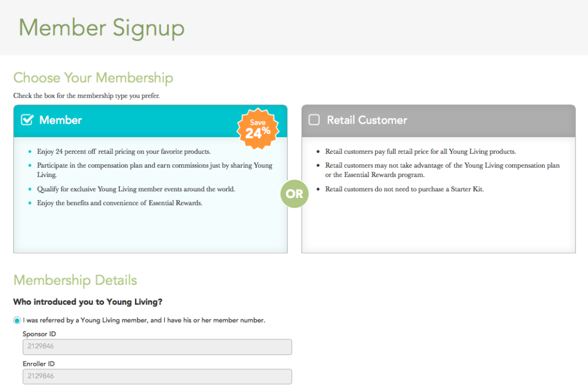Click the Retail Customer panel header bar

pos(438,120)
